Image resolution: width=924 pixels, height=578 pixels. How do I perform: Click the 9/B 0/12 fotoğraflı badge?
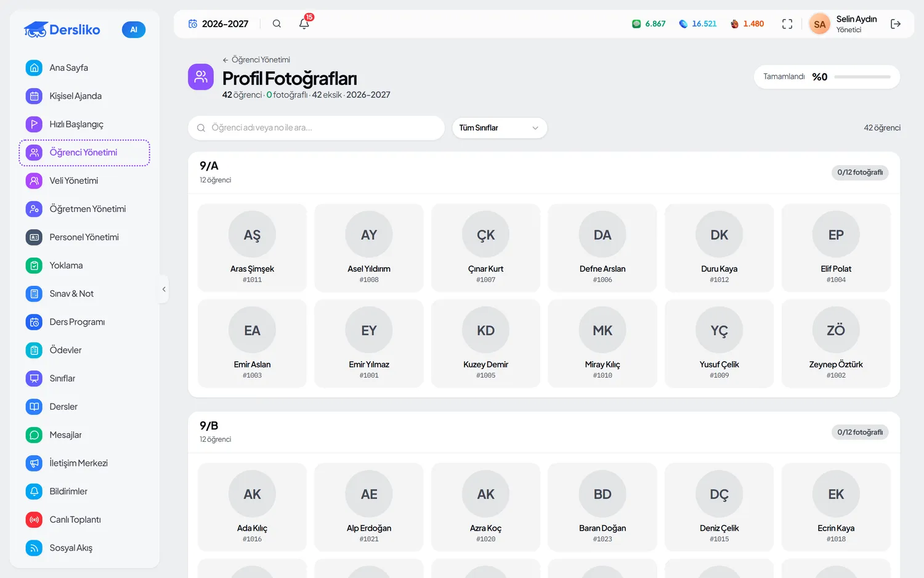pyautogui.click(x=860, y=432)
